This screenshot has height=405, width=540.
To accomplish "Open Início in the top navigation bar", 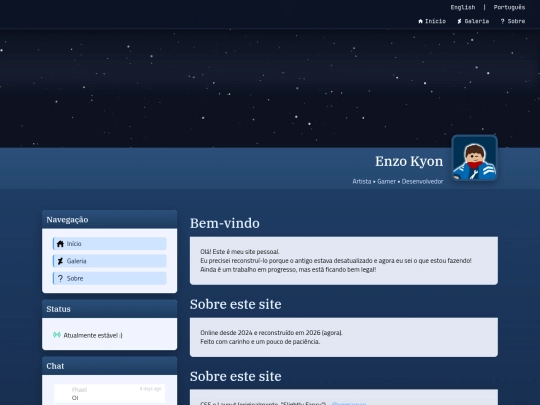I will pos(432,21).
